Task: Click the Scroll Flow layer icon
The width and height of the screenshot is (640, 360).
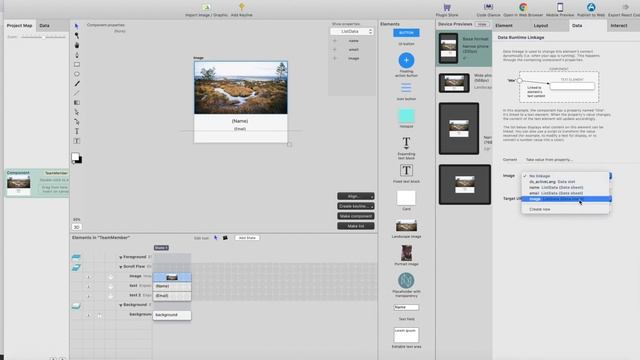Action: click(x=76, y=267)
